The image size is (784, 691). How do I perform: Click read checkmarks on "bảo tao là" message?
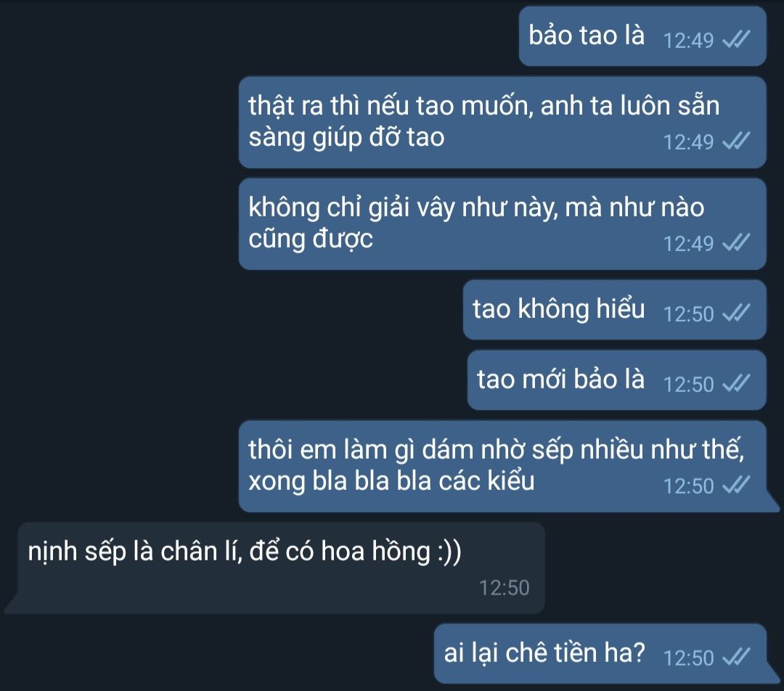pyautogui.click(x=737, y=39)
